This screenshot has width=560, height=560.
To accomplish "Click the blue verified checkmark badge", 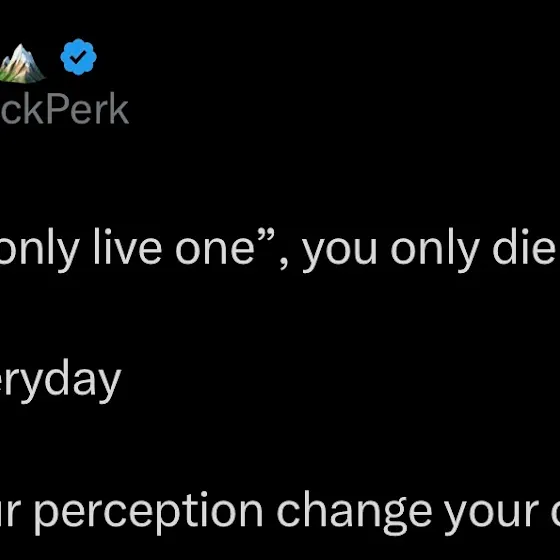I will (78, 57).
